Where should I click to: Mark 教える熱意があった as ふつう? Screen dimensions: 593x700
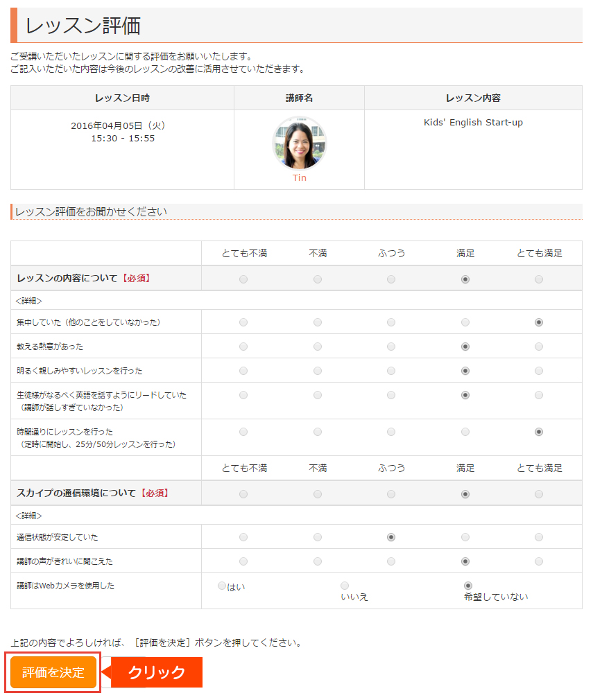coord(391,347)
